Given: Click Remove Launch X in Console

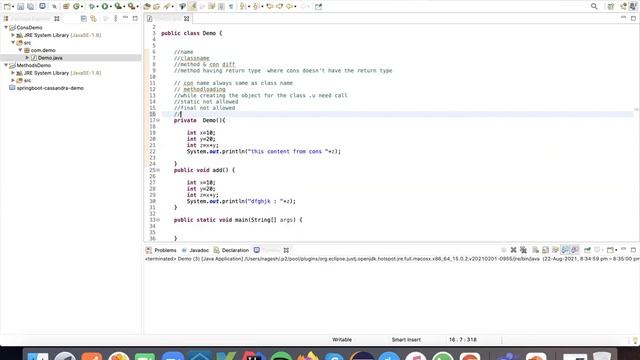Looking at the screenshot, I should [x=513, y=250].
